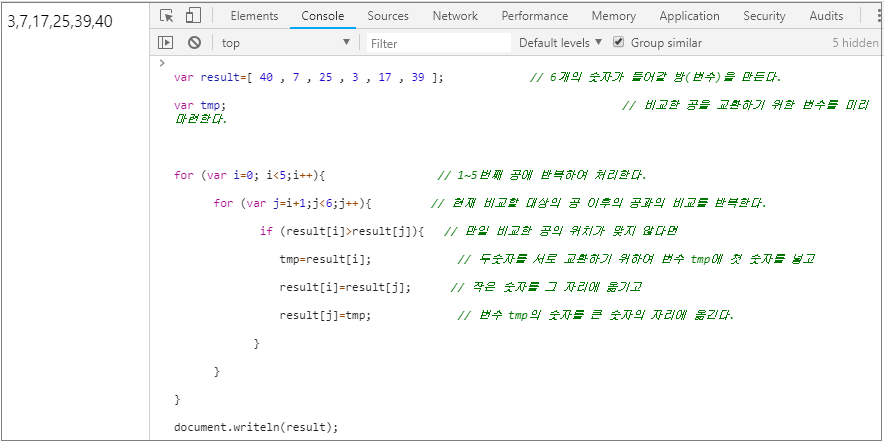Expand the Default levels dropdown
Viewport: 884px width, 441px height.
560,43
